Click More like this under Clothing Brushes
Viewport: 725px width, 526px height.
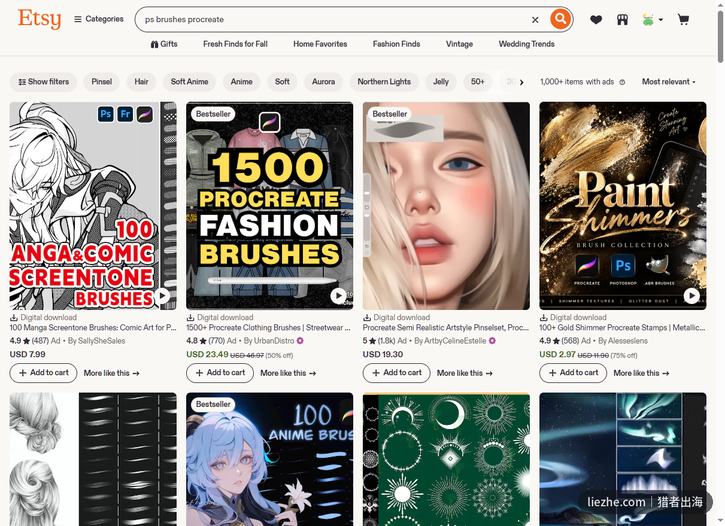(x=288, y=373)
